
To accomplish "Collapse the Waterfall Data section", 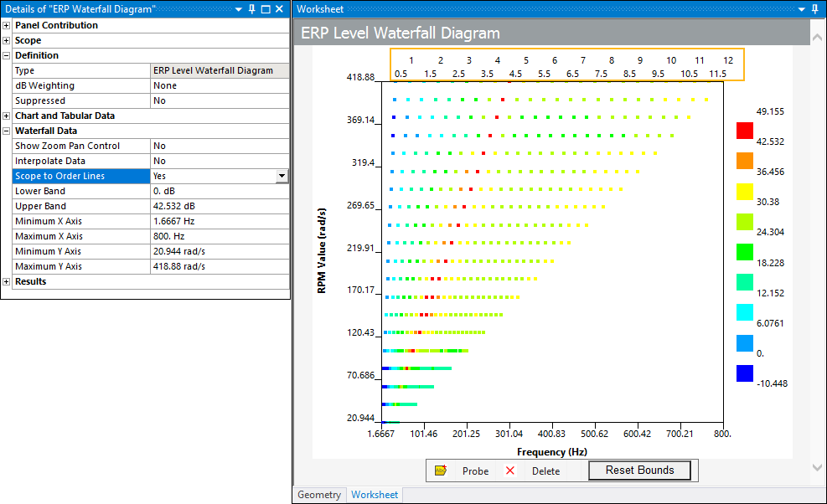I will pos(7,131).
